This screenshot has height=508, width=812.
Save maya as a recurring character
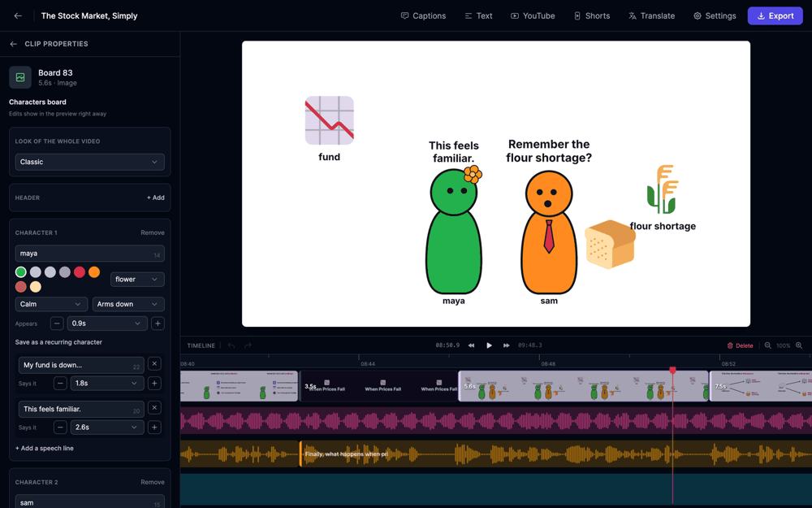[x=58, y=342]
